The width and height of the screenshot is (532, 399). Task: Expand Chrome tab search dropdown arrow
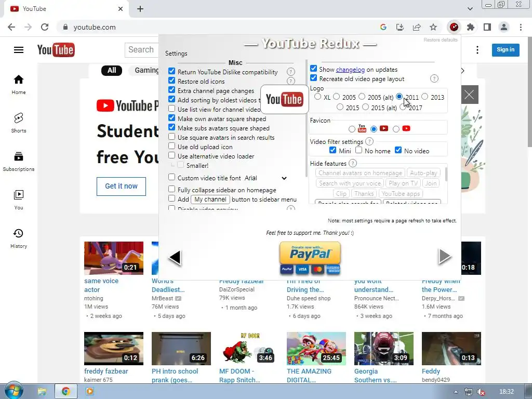point(470,9)
